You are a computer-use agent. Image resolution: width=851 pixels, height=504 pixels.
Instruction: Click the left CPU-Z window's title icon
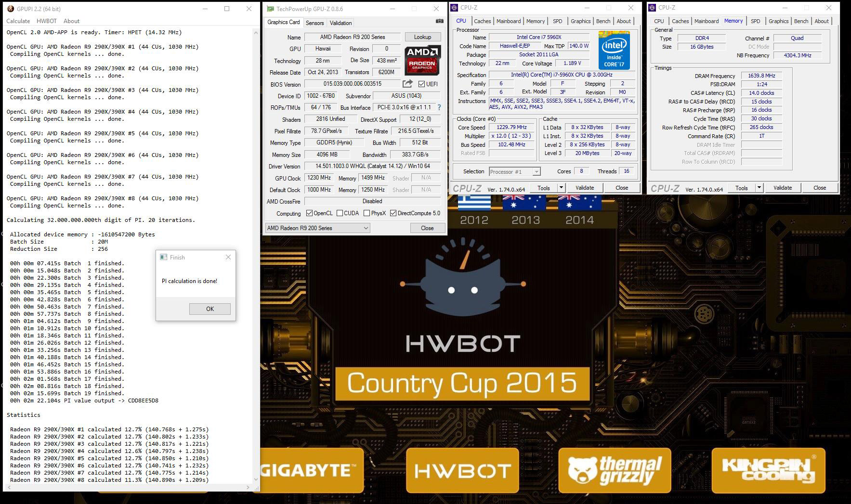455,8
